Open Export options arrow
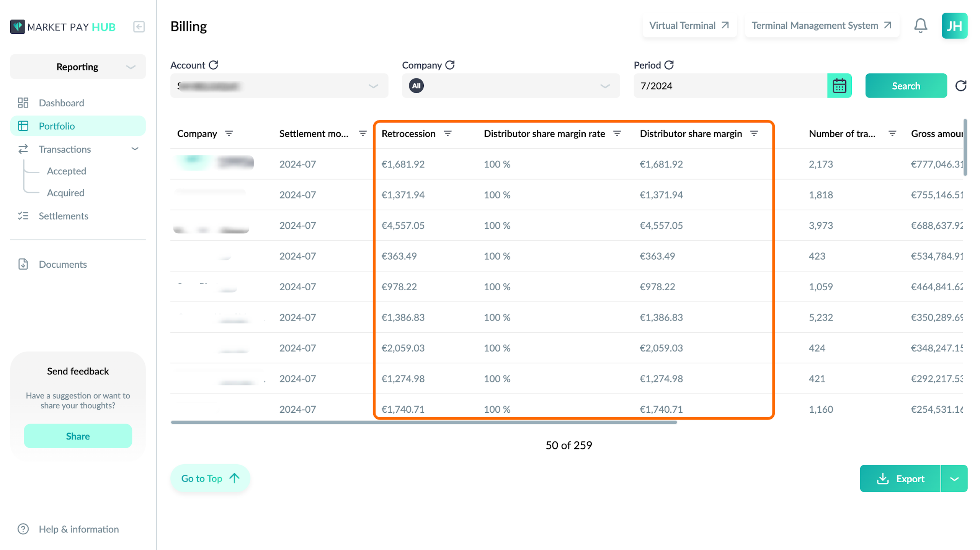Image resolution: width=980 pixels, height=550 pixels. (x=954, y=478)
